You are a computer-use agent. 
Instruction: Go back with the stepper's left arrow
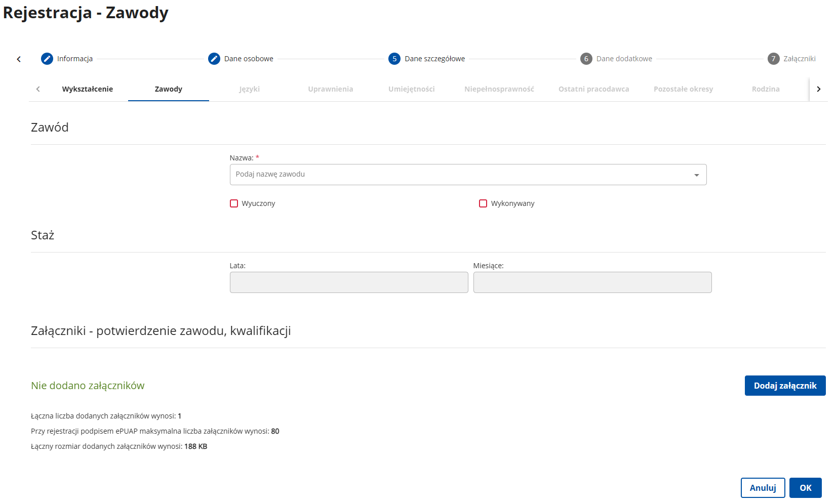click(x=19, y=59)
